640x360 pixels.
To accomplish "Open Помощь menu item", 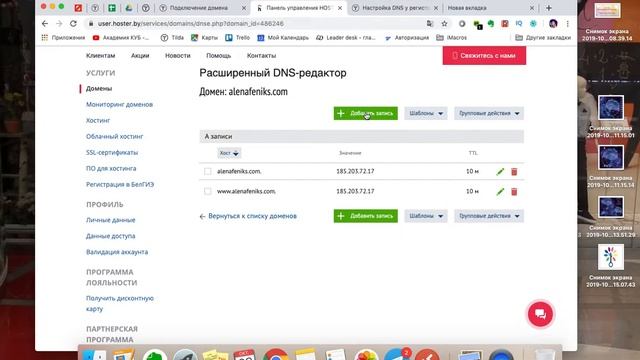I will (218, 56).
